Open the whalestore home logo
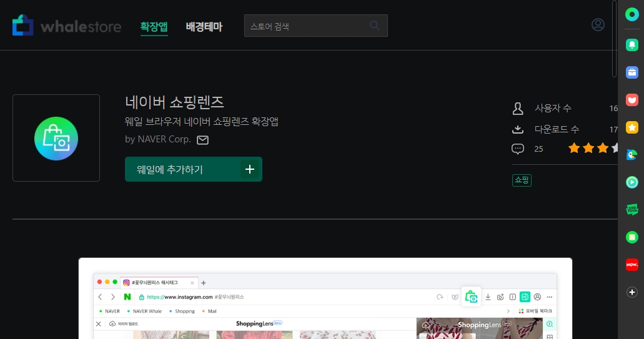Viewport: 644px width, 339px height. (67, 26)
